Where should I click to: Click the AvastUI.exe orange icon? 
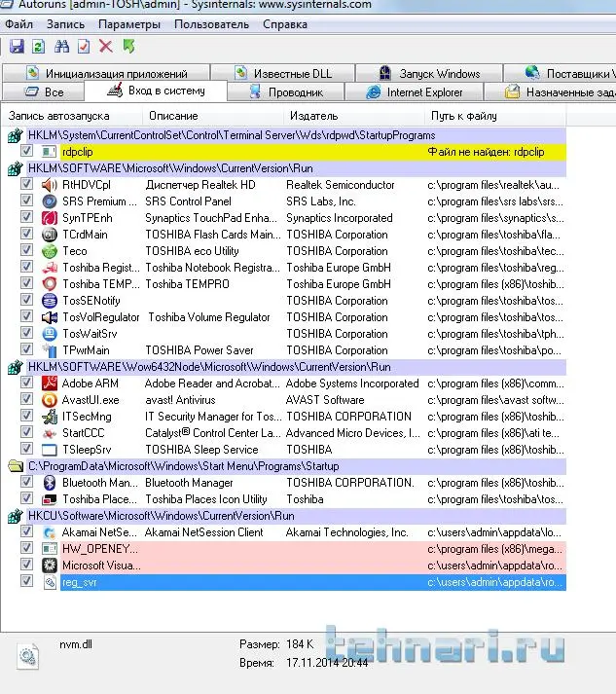[49, 400]
